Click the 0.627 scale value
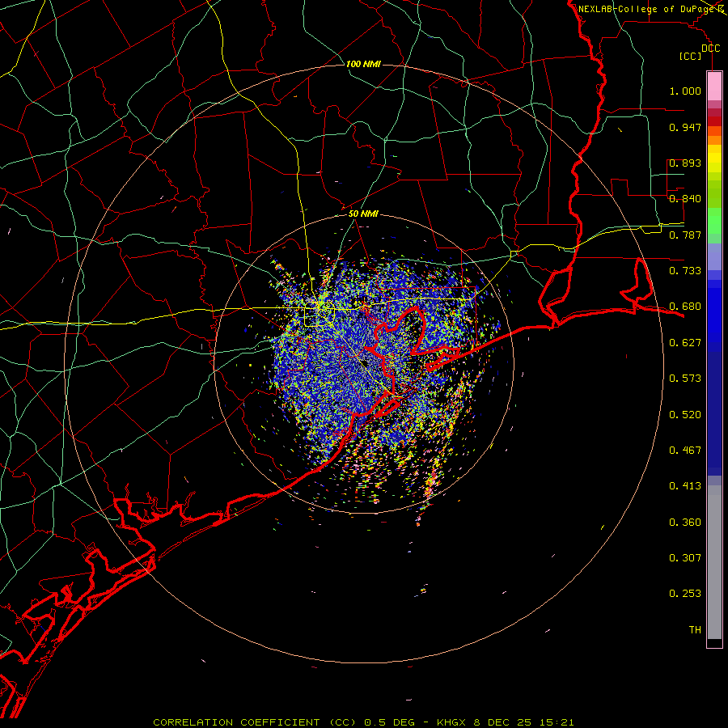 click(x=685, y=343)
